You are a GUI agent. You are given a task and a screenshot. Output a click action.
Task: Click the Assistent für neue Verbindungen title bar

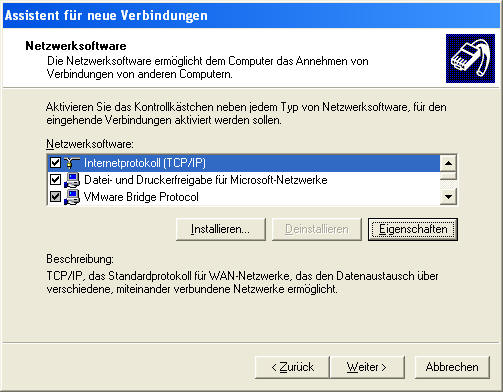pos(251,15)
